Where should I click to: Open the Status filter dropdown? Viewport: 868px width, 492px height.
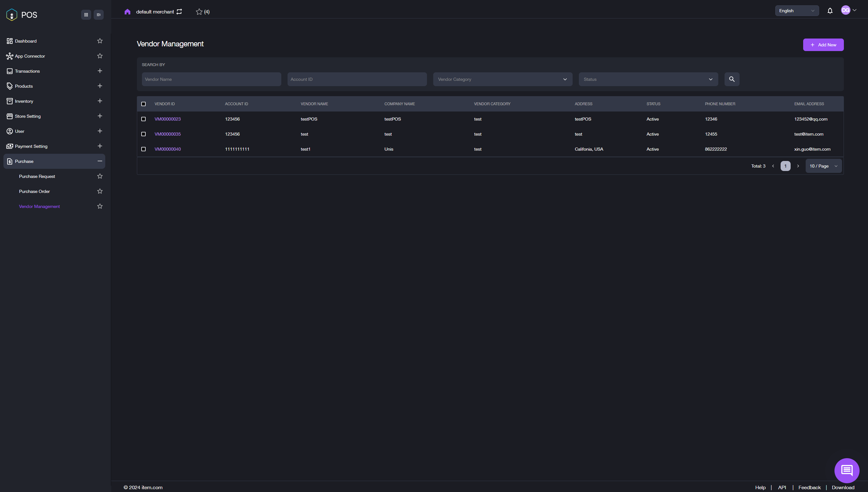coord(648,79)
